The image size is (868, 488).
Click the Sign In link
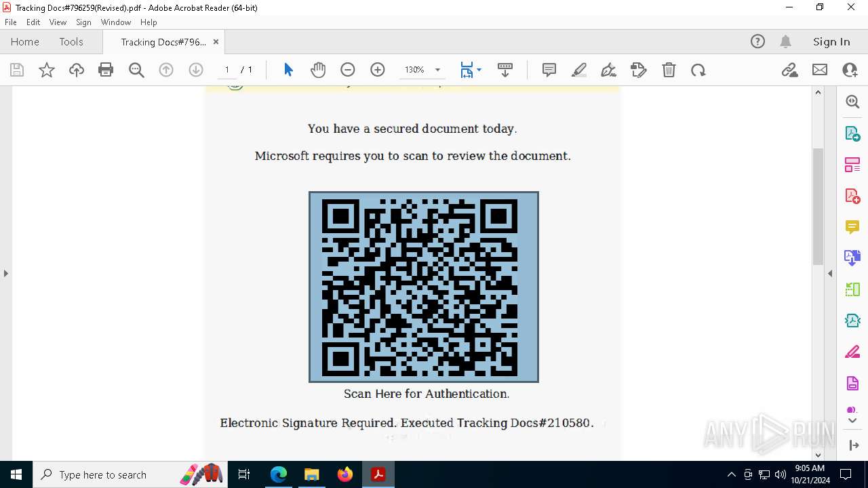click(831, 41)
